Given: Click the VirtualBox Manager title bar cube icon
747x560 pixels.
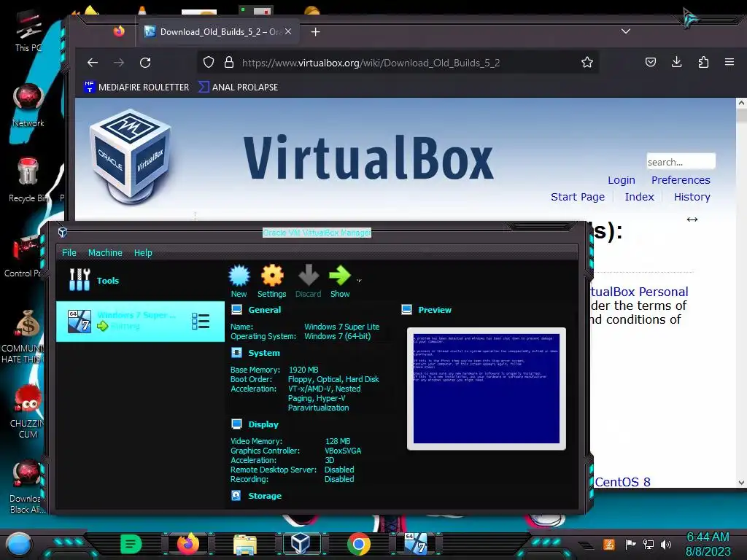Looking at the screenshot, I should (63, 233).
